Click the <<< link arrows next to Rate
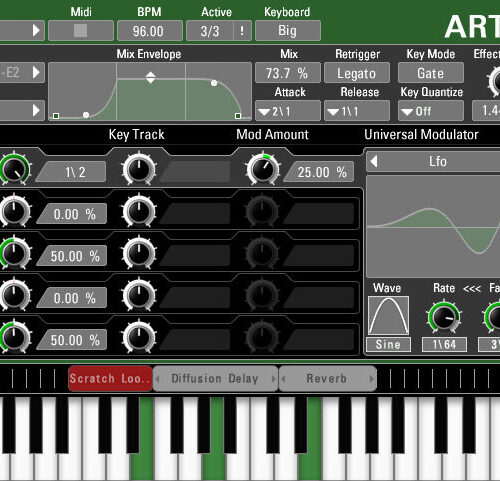 click(x=472, y=288)
